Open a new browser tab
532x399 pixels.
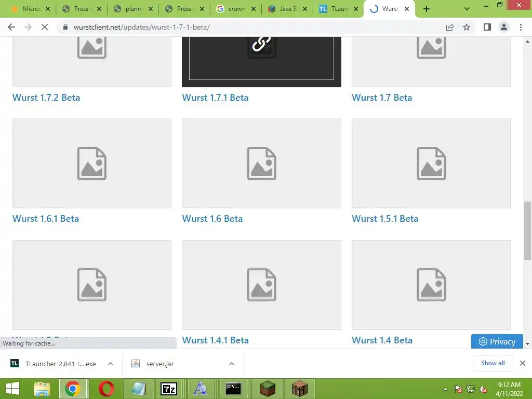(427, 9)
